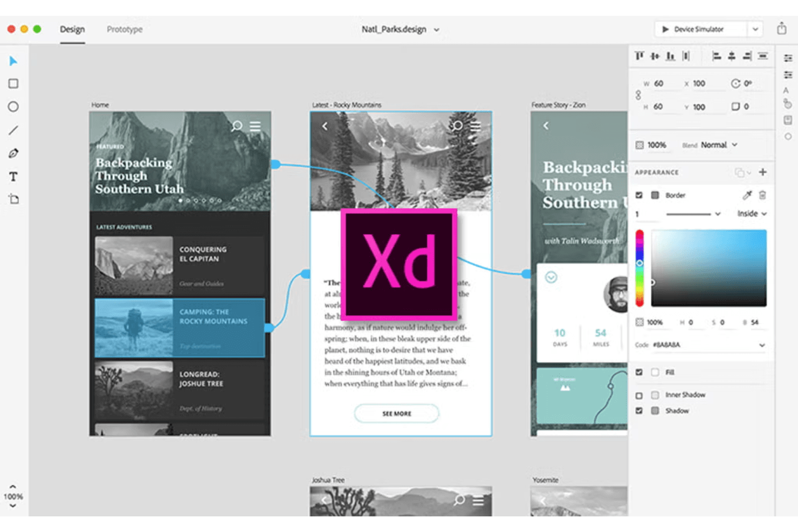This screenshot has height=532, width=798.
Task: Open Device Simulator dropdown arrow
Action: (755, 29)
